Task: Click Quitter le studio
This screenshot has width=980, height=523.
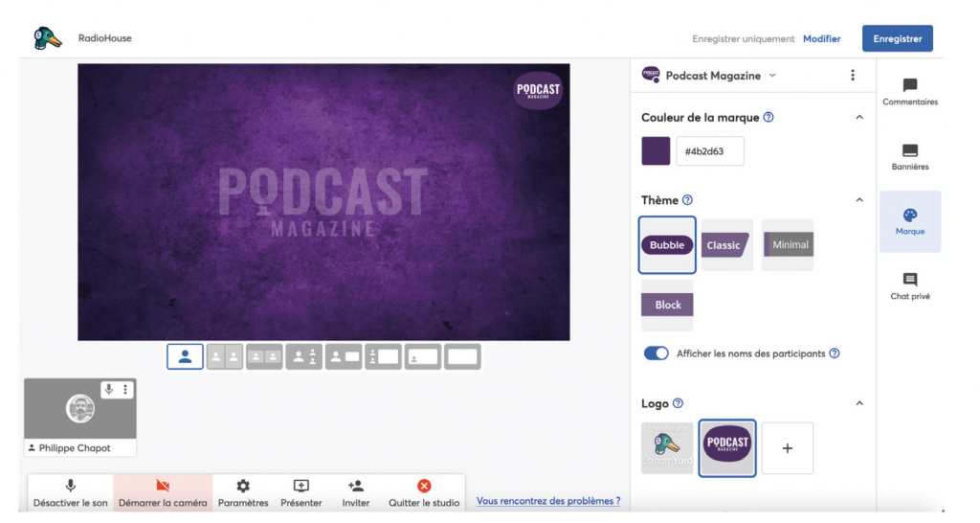Action: coord(424,493)
